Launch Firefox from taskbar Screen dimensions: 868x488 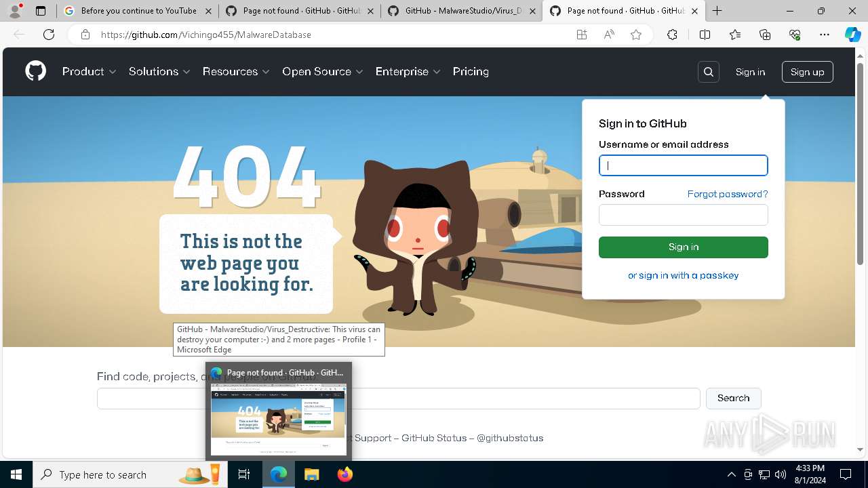tap(345, 474)
